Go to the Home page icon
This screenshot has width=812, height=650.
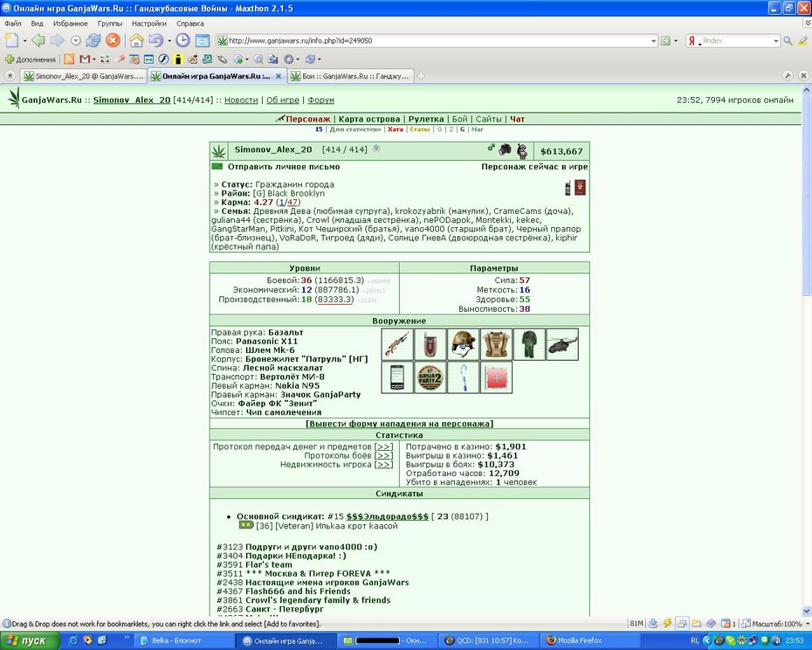[136, 40]
